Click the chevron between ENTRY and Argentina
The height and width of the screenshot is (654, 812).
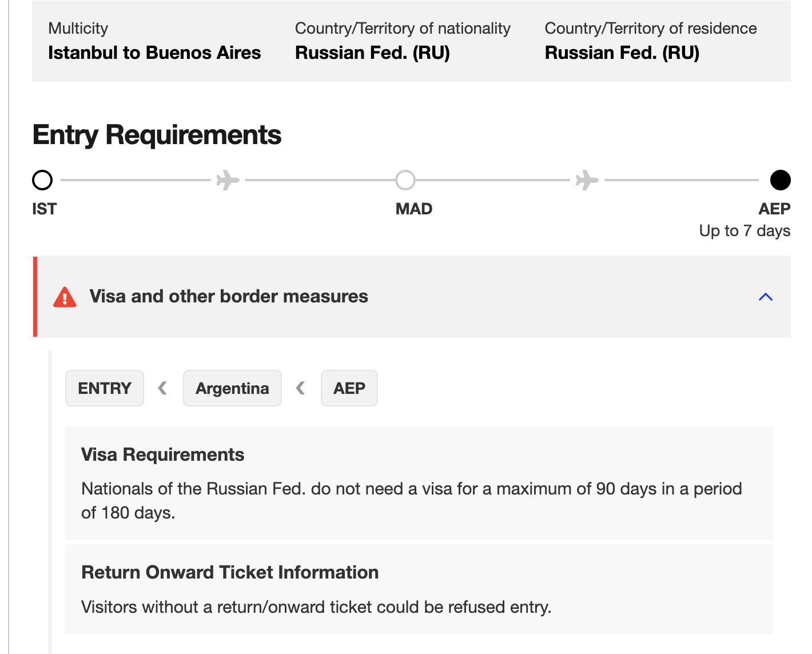[x=163, y=388]
